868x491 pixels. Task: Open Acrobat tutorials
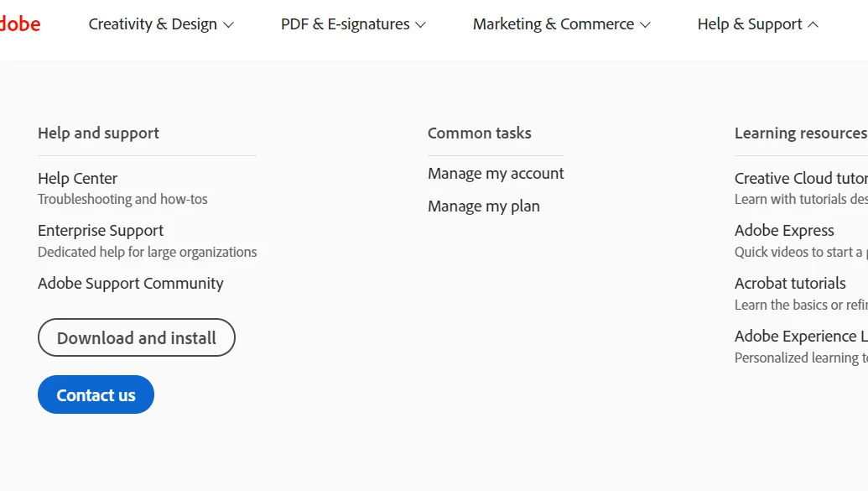[790, 283]
